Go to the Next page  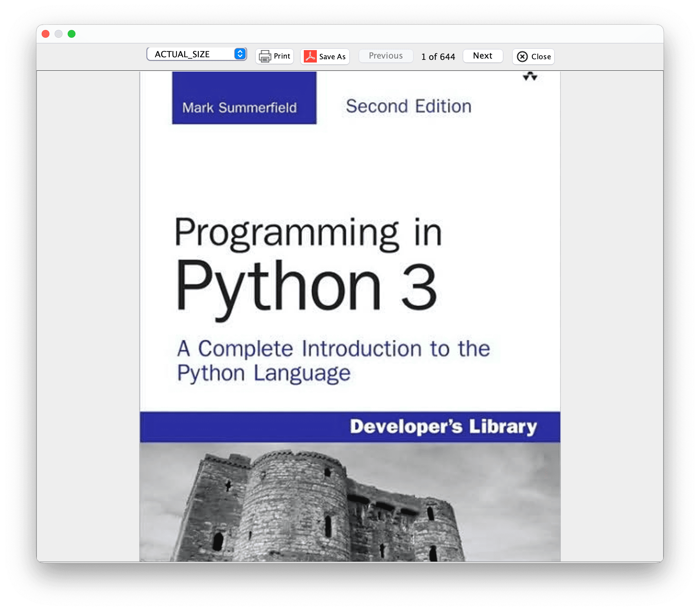coord(483,56)
